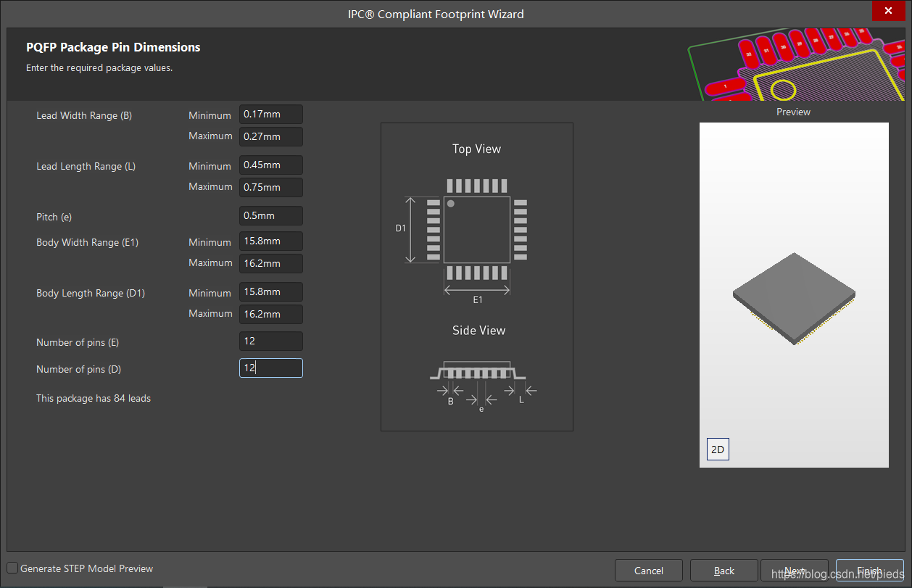Screen dimensions: 912x588
Task: Click Body Length minimum field
Action: [x=270, y=292]
